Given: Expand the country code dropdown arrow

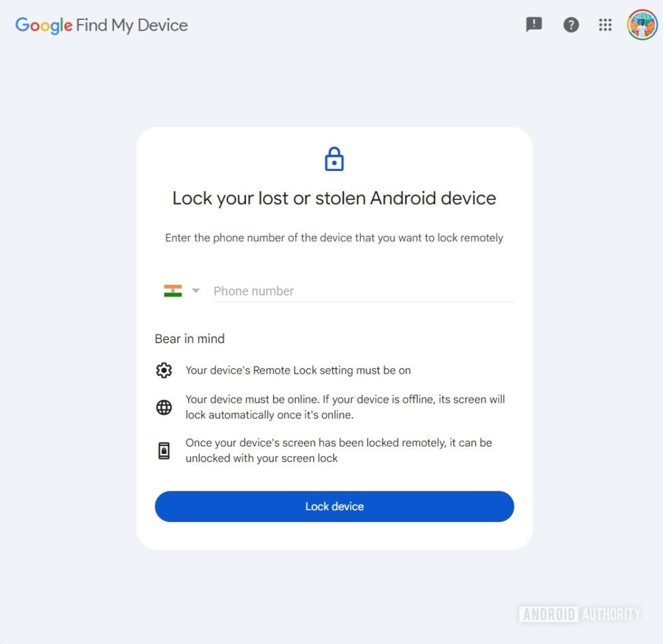Looking at the screenshot, I should (196, 291).
